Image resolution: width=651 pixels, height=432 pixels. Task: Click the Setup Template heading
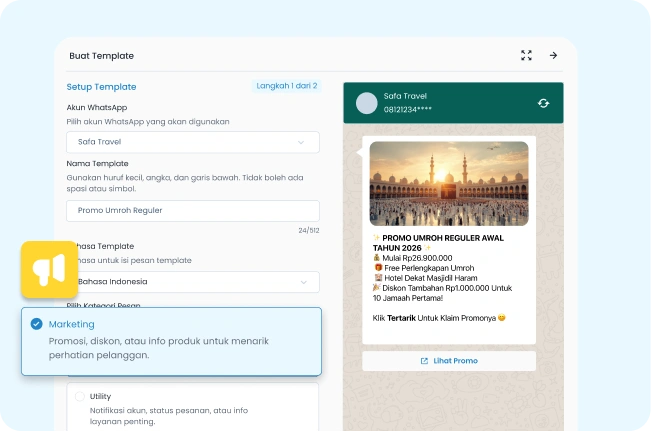point(101,87)
